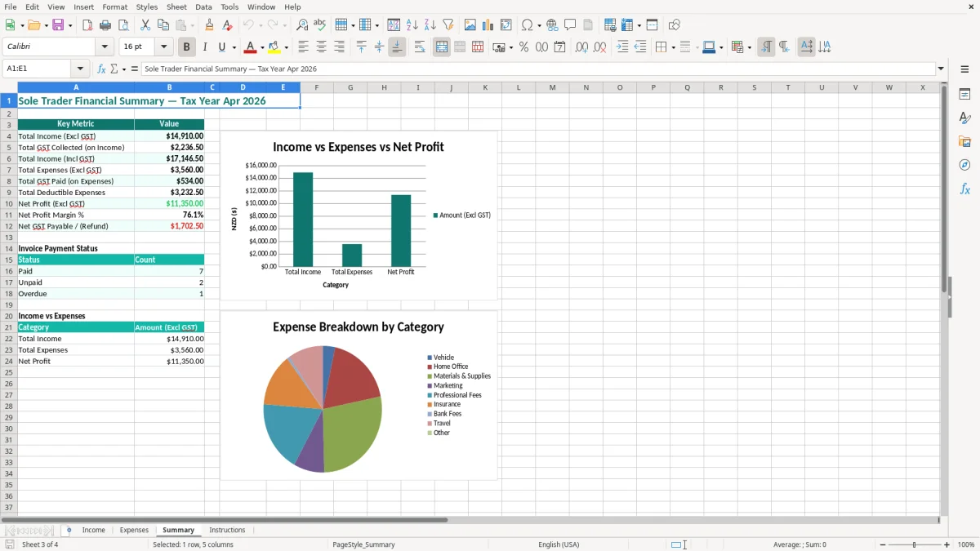Switch to the Income sheet tab

[x=94, y=530]
